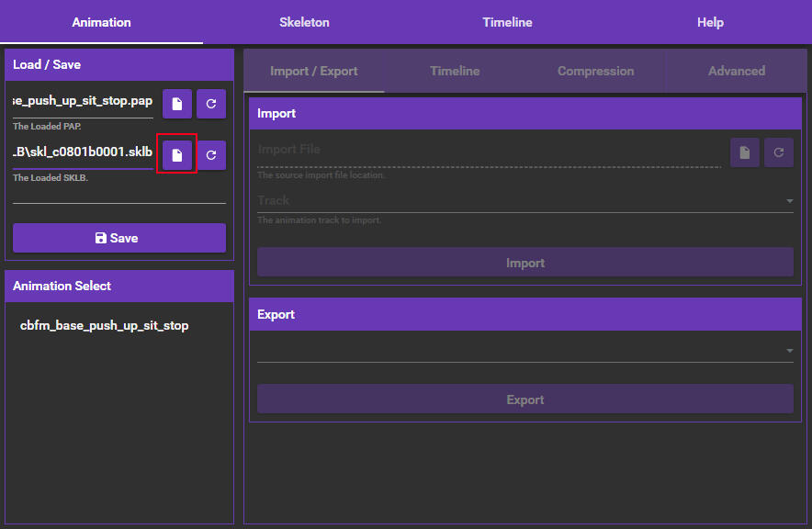Click the Import File path field
The width and height of the screenshot is (812, 529).
[x=489, y=150]
